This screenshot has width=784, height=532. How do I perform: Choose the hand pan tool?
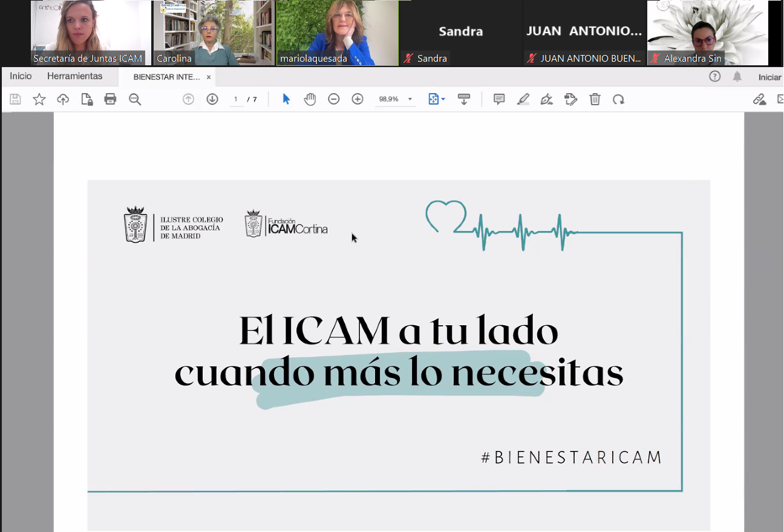click(310, 99)
